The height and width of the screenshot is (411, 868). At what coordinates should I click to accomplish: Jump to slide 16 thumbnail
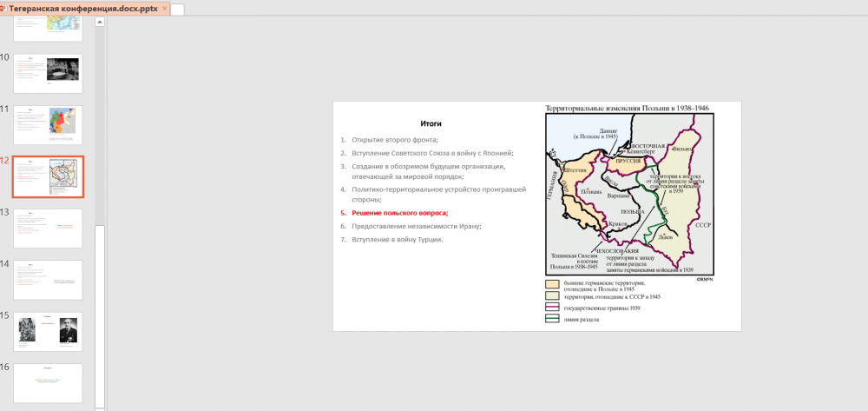click(x=48, y=382)
